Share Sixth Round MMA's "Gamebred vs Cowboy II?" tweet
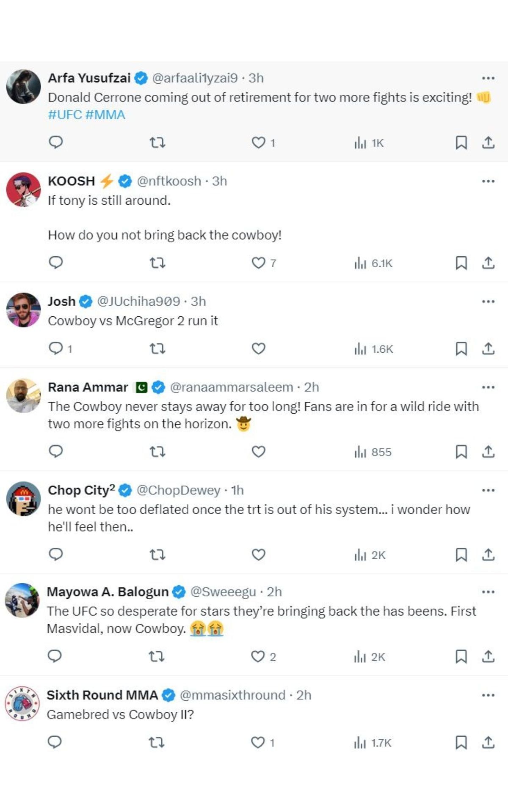 tap(488, 744)
